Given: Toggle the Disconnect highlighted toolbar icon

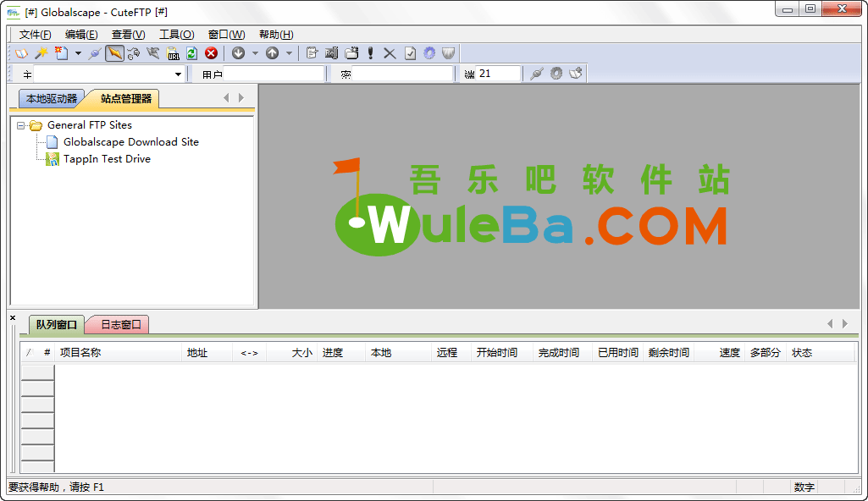Looking at the screenshot, I should pos(114,53).
